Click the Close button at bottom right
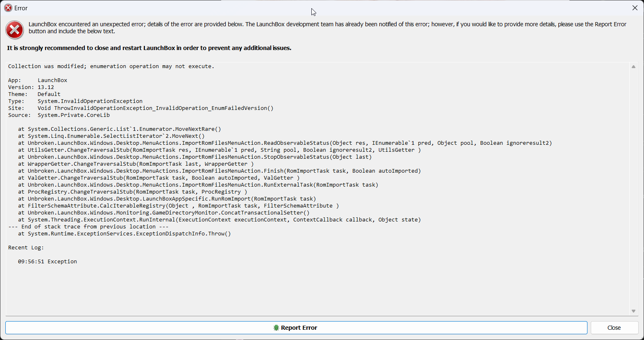The width and height of the screenshot is (644, 340). (x=614, y=328)
